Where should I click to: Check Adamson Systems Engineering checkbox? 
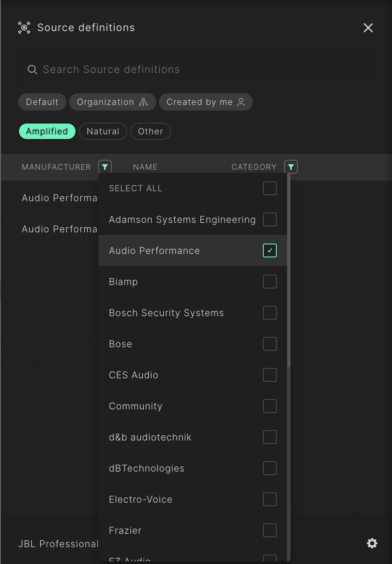(x=270, y=219)
